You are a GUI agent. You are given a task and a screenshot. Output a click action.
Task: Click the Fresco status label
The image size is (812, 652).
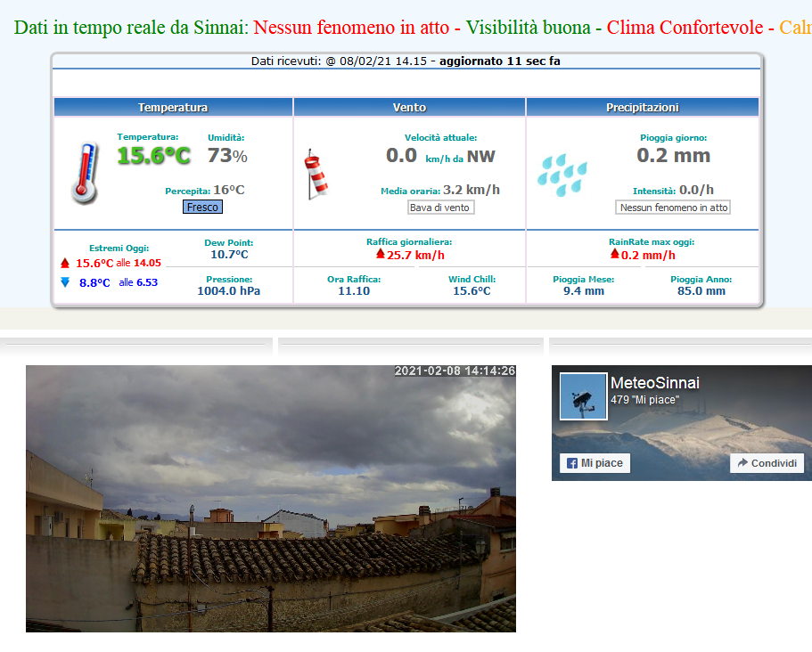click(x=202, y=207)
